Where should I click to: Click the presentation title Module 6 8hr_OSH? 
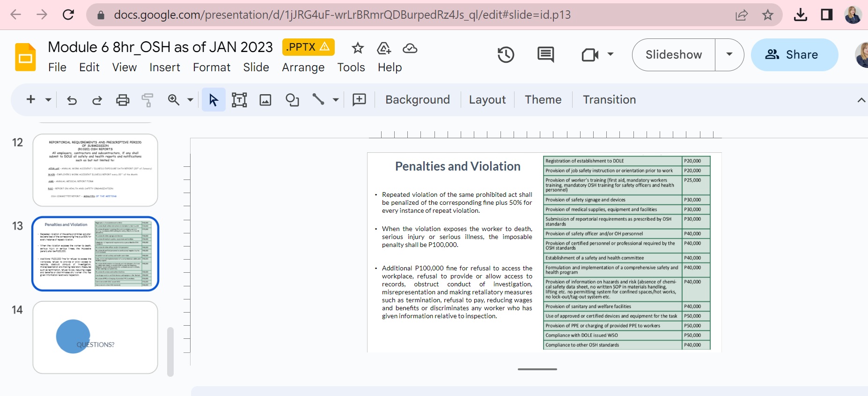click(161, 47)
